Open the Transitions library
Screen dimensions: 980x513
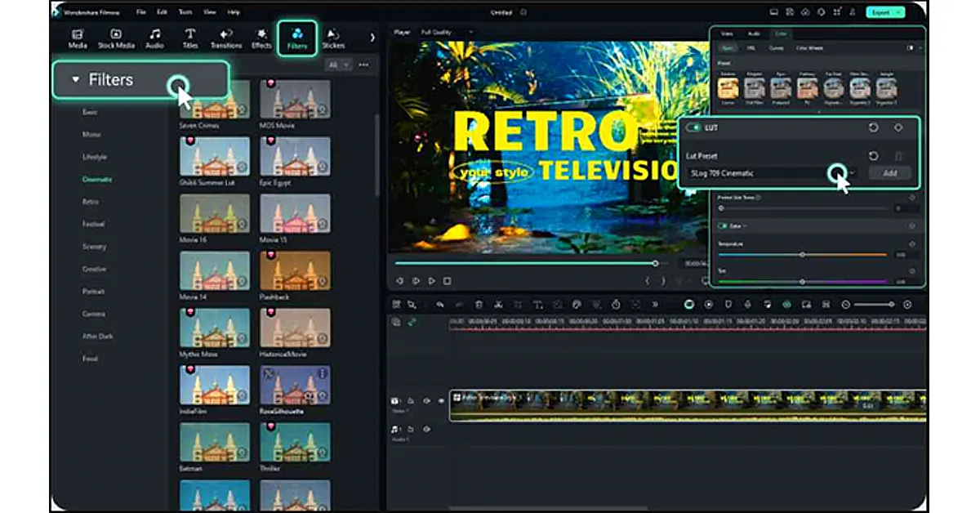pyautogui.click(x=226, y=38)
